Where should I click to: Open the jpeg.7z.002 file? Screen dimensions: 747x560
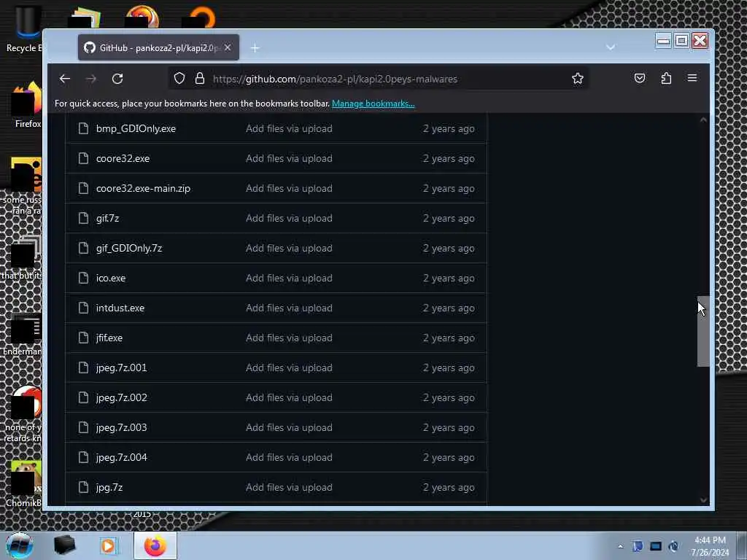click(x=122, y=397)
